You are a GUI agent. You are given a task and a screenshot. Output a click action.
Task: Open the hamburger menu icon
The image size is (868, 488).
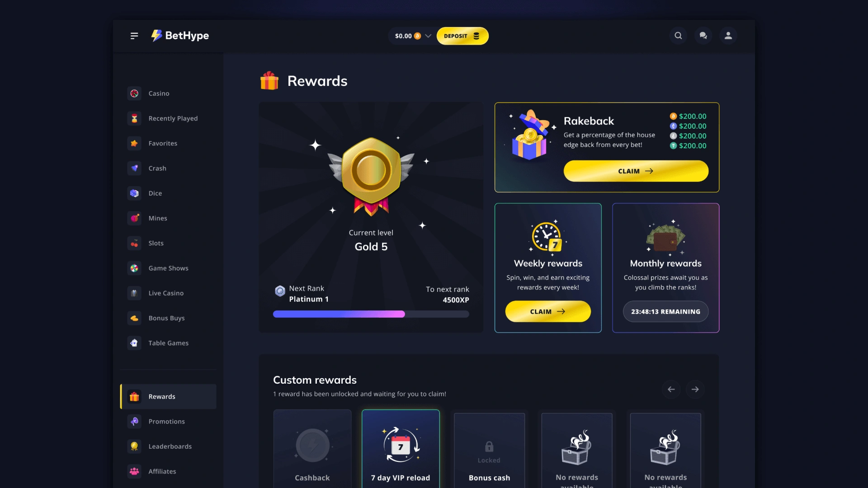click(x=134, y=36)
